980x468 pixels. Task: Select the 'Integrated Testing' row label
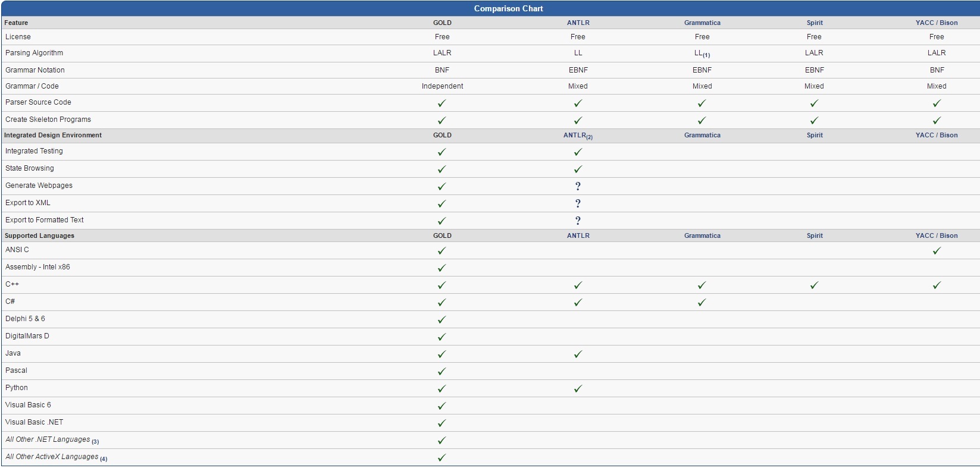34,151
